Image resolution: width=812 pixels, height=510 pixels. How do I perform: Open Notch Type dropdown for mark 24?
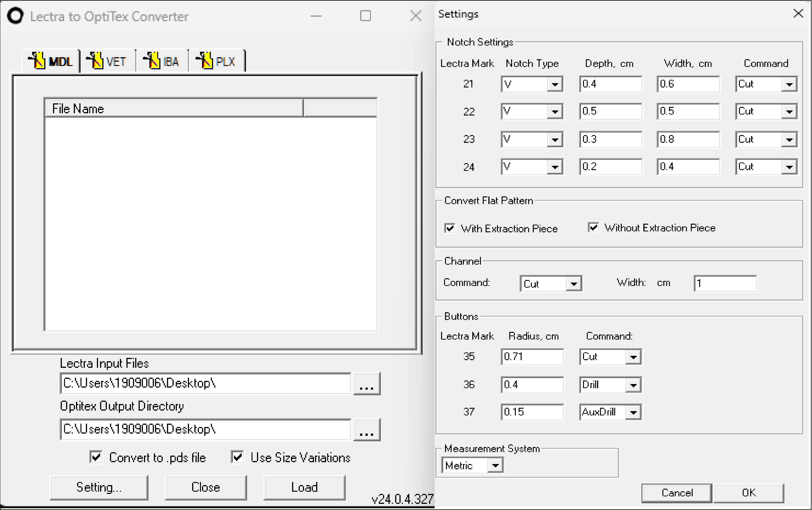pos(554,167)
